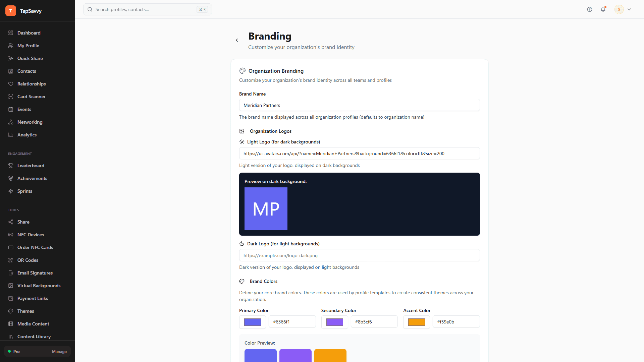Click the help question mark icon
The image size is (644, 362).
(x=590, y=9)
